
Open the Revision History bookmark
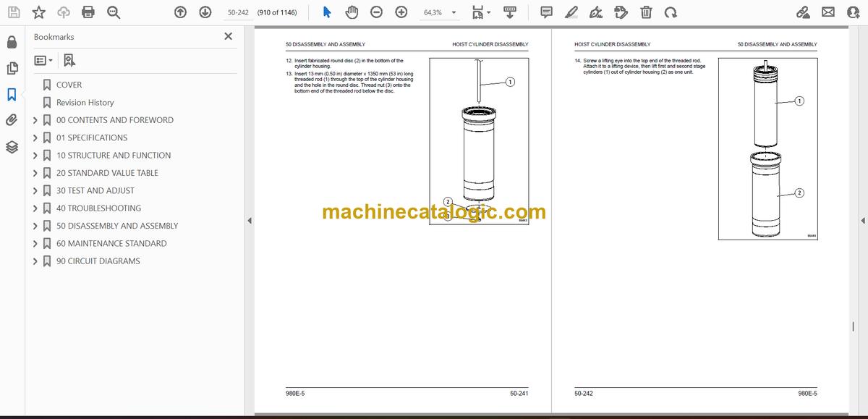[85, 103]
